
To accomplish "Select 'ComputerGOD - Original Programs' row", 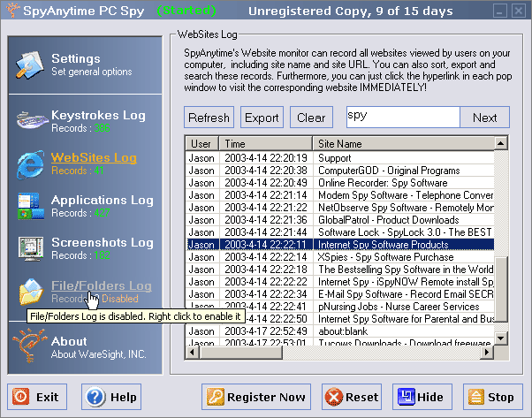I will [339, 171].
